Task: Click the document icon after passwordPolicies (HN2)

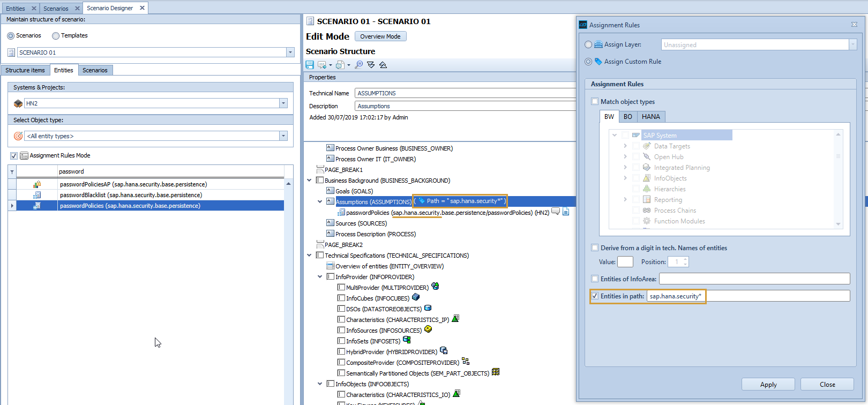Action: pos(566,212)
